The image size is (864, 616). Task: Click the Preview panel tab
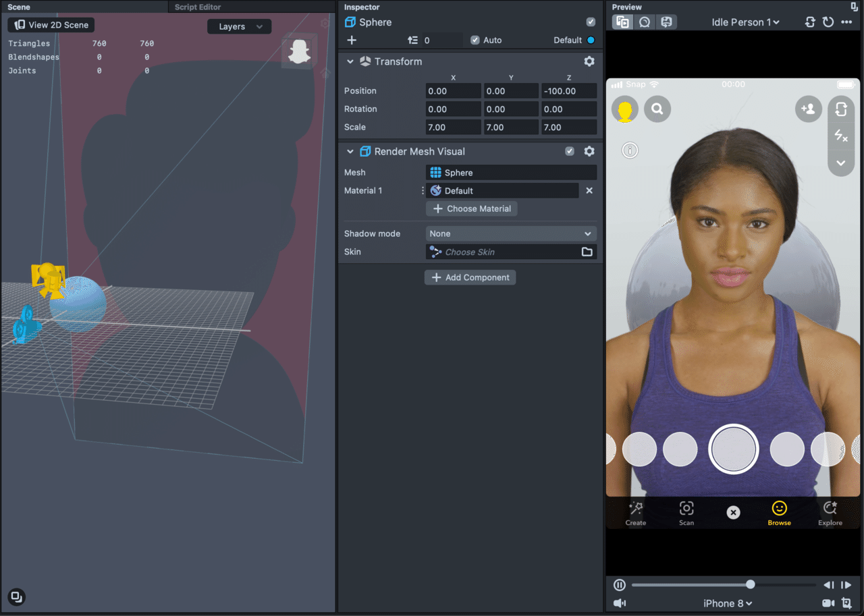[x=627, y=7]
